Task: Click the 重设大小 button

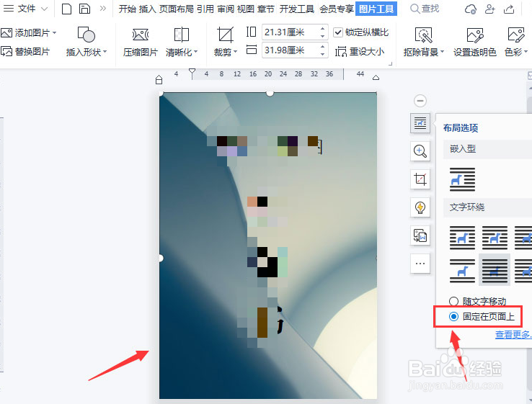Action: pos(360,52)
